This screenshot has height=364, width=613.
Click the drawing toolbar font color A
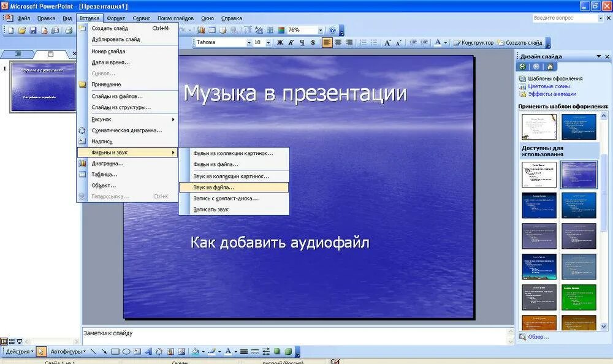(x=228, y=352)
